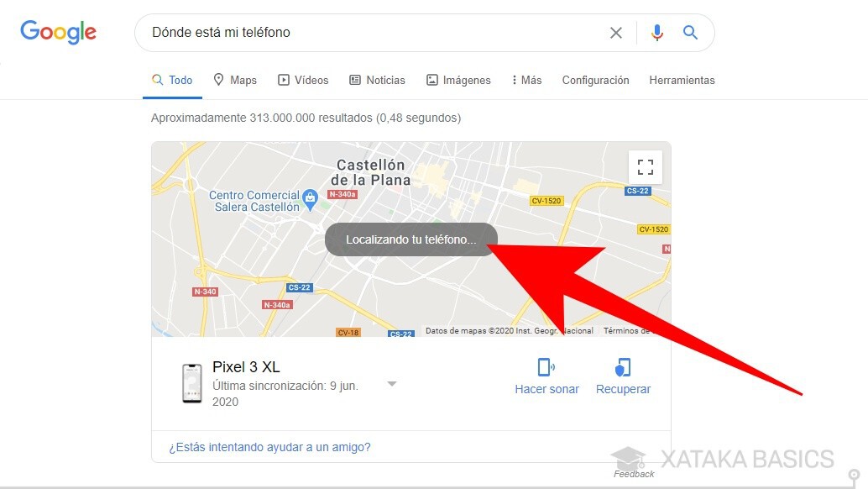
Task: Expand map with the fullscreen icon
Action: [x=645, y=167]
